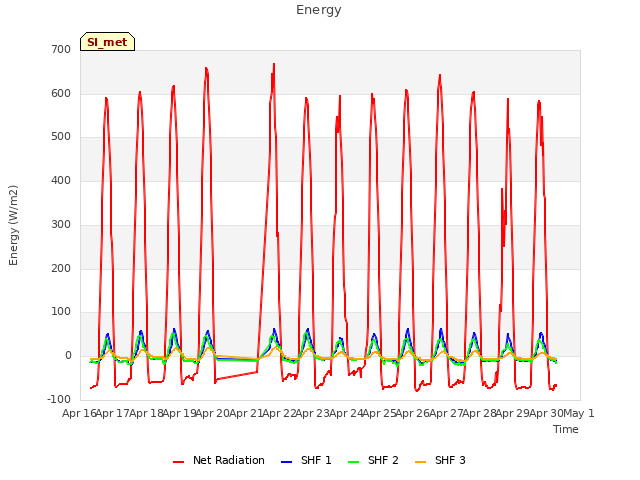Toggle SHF 2 legend entry
Image resolution: width=640 pixels, height=480 pixels.
[x=373, y=460]
